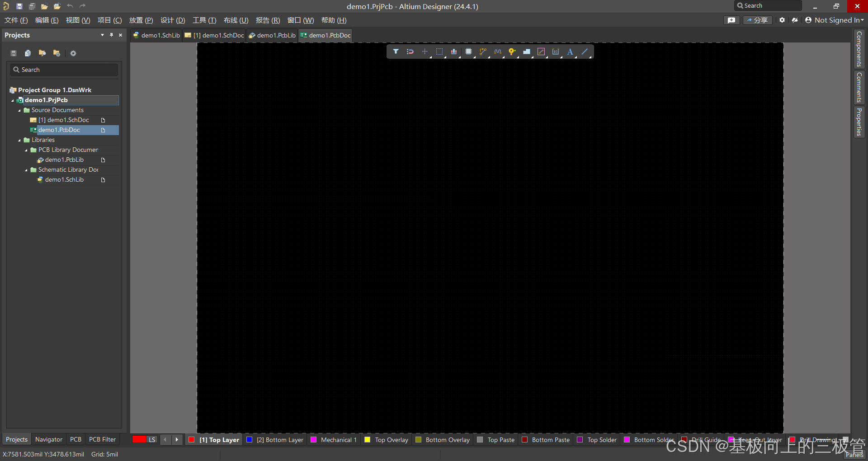The width and height of the screenshot is (868, 461).
Task: Select the Place String text tool
Action: pyautogui.click(x=570, y=52)
